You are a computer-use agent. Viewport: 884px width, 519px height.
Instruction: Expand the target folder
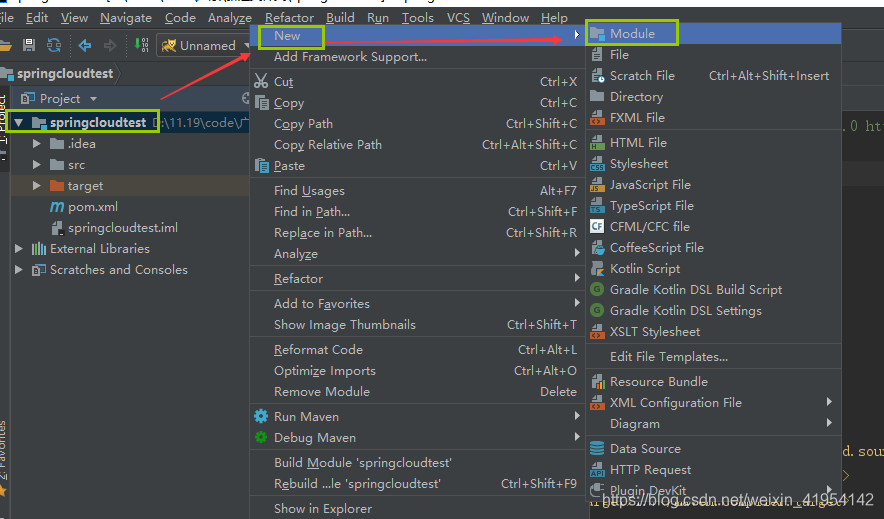click(37, 185)
